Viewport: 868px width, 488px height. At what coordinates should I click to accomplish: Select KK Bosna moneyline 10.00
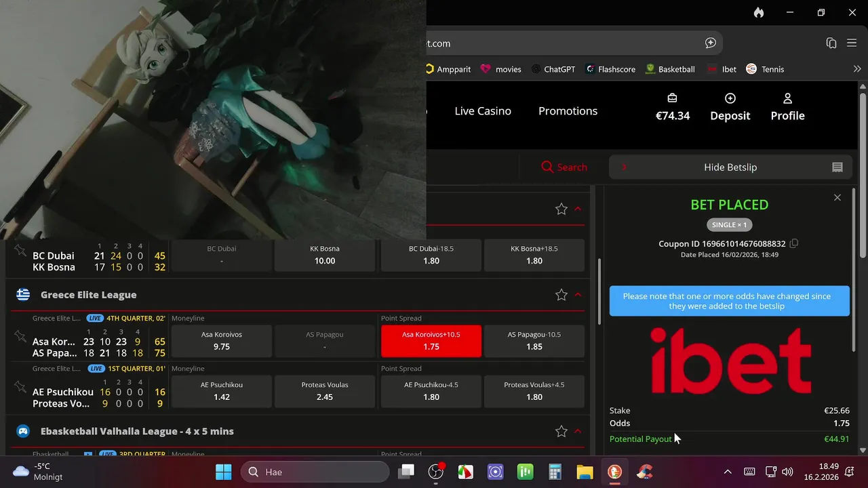[x=325, y=255]
